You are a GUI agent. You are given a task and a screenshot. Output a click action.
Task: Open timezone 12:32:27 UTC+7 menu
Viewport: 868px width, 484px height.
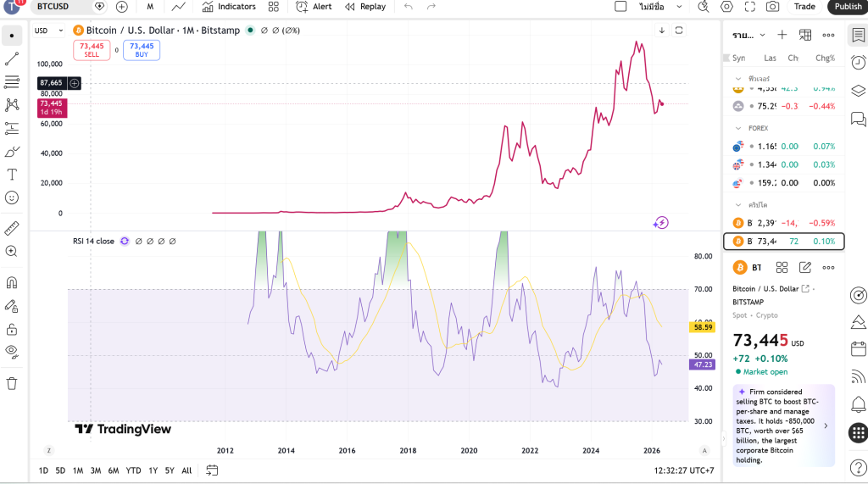tap(684, 470)
